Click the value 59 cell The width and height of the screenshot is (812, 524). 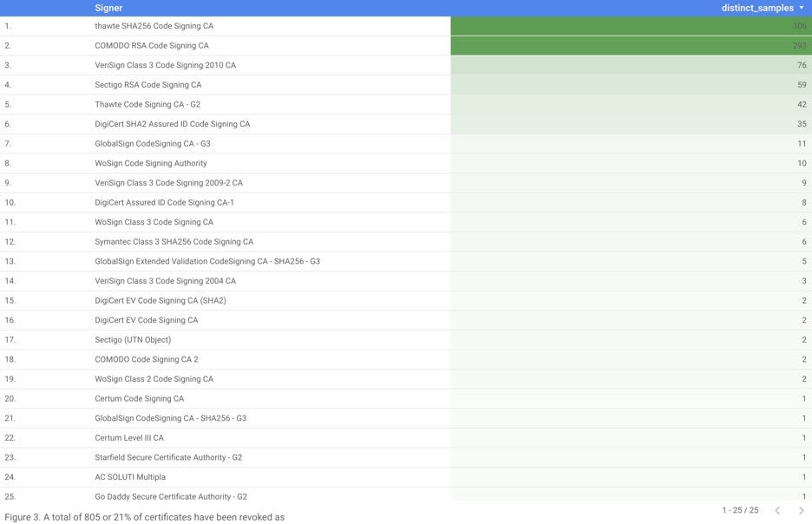632,85
